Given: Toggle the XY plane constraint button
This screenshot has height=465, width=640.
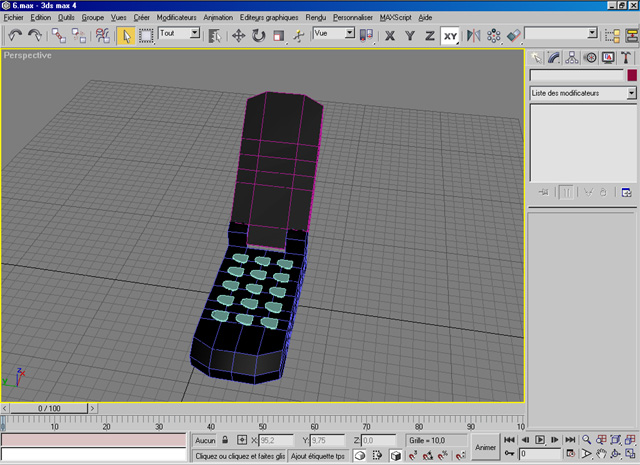Looking at the screenshot, I should (451, 35).
